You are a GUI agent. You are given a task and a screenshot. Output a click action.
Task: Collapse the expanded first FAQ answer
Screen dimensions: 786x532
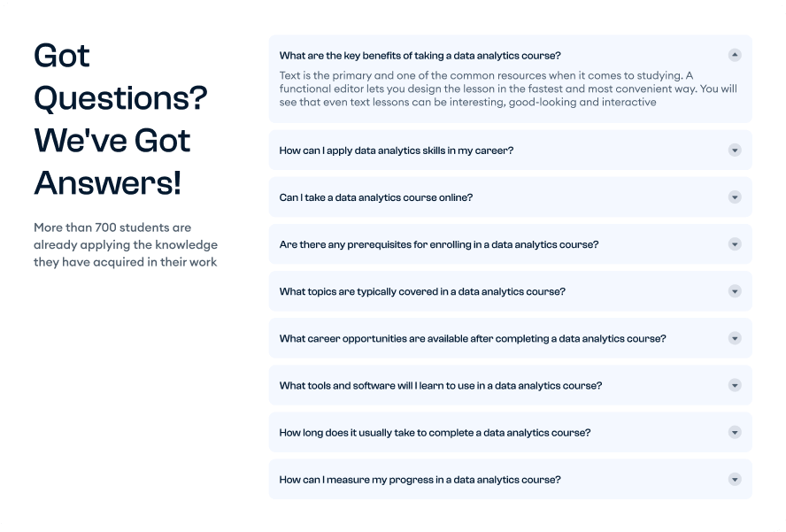tap(735, 54)
